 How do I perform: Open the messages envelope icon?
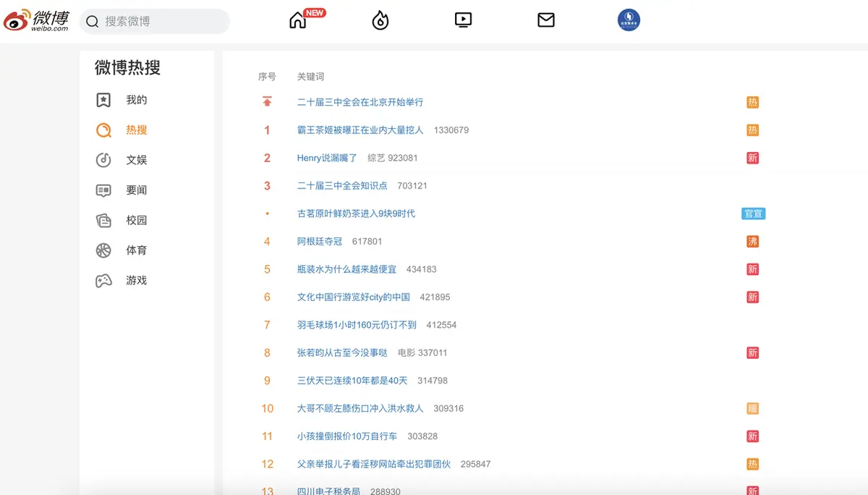point(546,20)
